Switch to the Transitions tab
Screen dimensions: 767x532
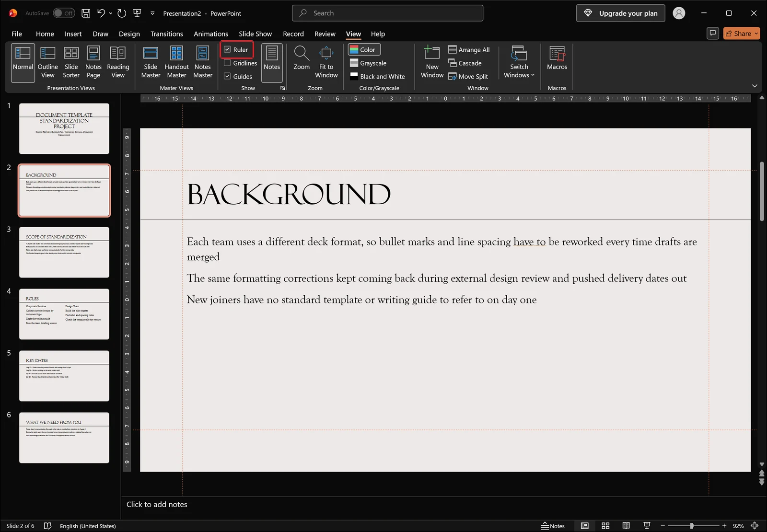(x=166, y=34)
